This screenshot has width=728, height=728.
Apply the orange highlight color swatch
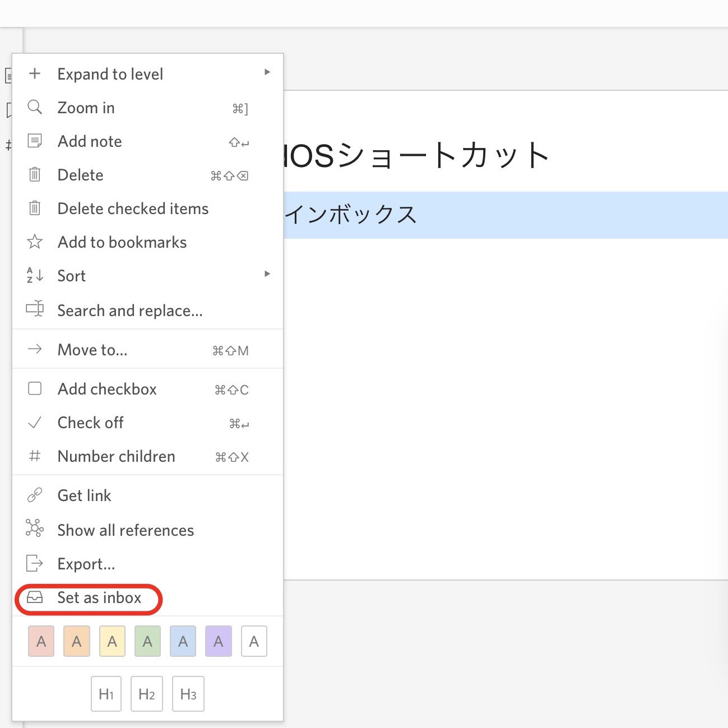[x=77, y=641]
